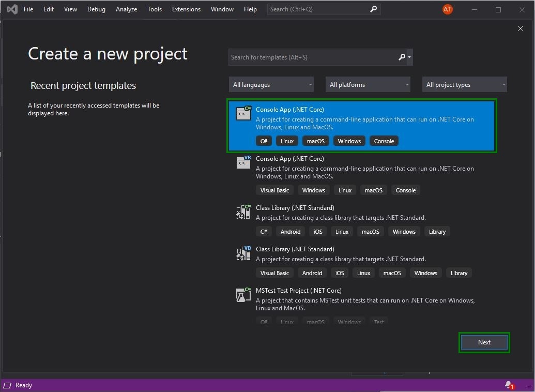Click the magnifier icon in Search (Ctrl+Q)
535x392 pixels.
374,9
